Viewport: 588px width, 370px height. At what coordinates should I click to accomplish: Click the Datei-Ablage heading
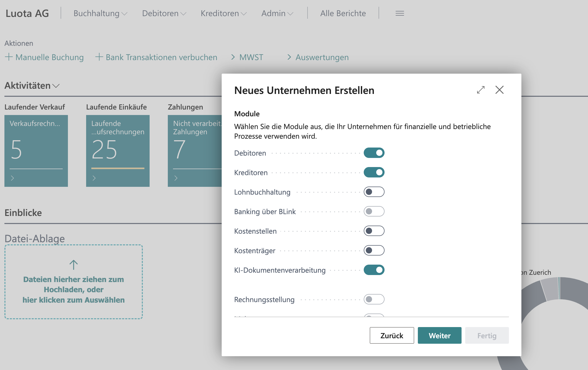[35, 239]
